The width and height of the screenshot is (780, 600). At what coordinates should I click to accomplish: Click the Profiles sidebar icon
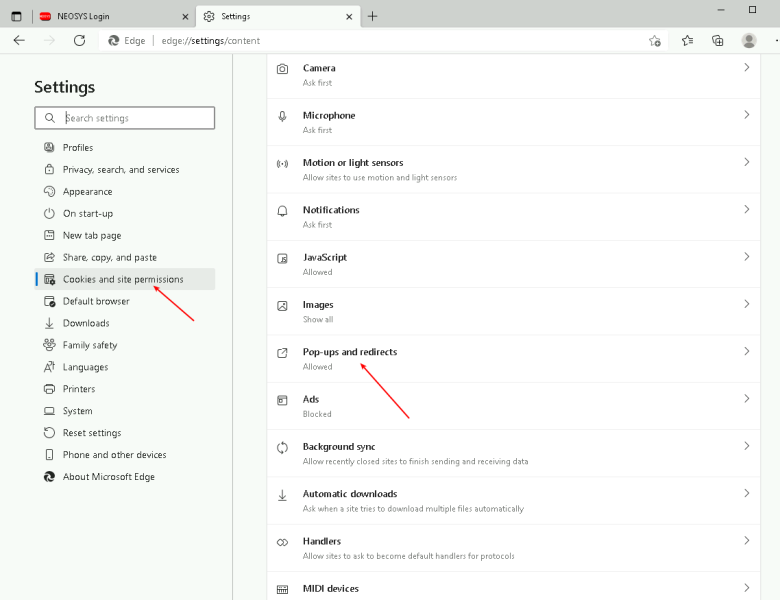tap(49, 147)
